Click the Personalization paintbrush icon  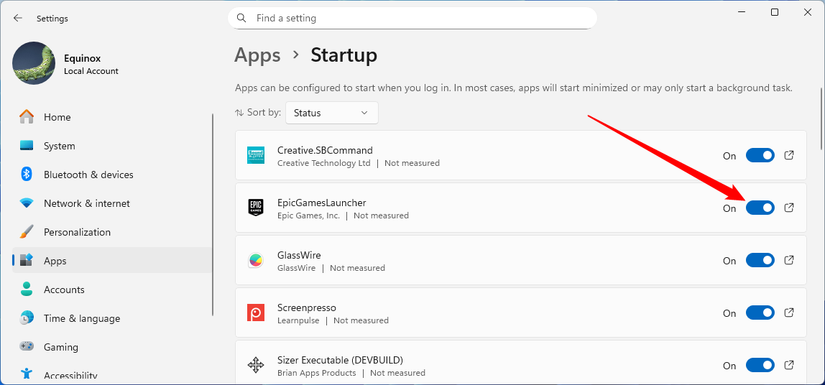click(26, 232)
